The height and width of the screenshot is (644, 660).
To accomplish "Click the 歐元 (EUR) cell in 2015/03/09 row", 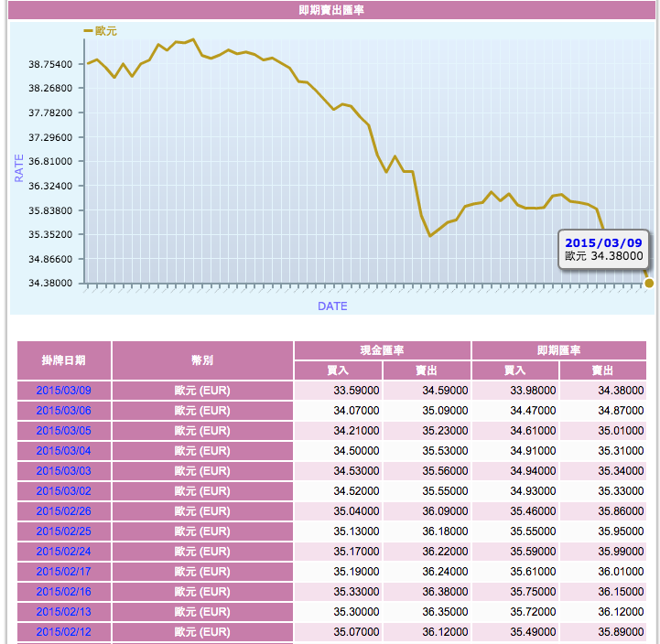I will coord(202,391).
